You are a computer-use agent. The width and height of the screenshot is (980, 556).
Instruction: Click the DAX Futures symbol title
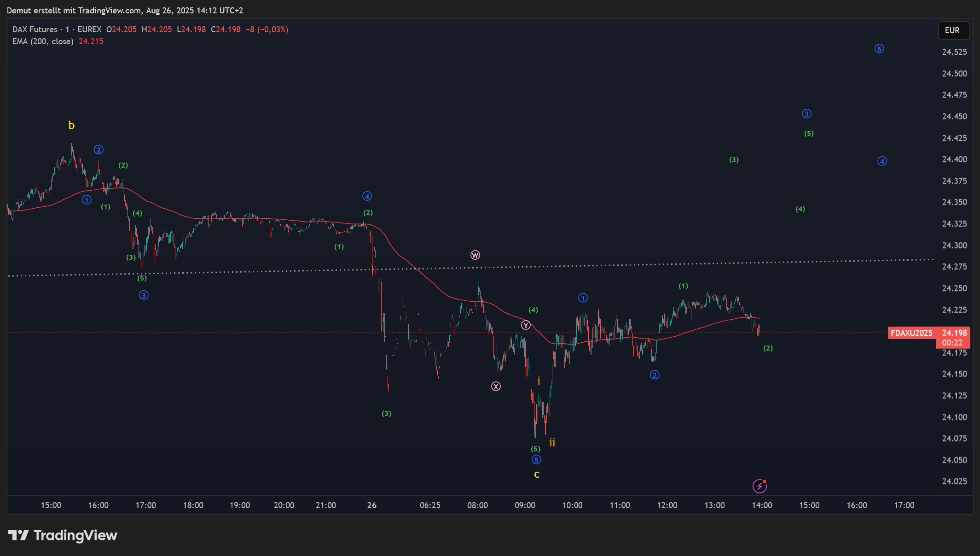pyautogui.click(x=35, y=29)
